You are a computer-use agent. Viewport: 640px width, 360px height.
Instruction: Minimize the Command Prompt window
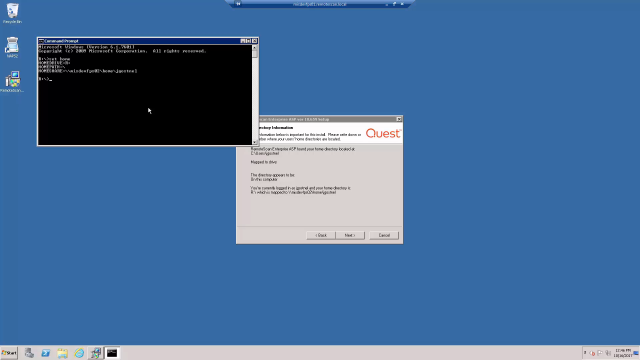point(243,41)
